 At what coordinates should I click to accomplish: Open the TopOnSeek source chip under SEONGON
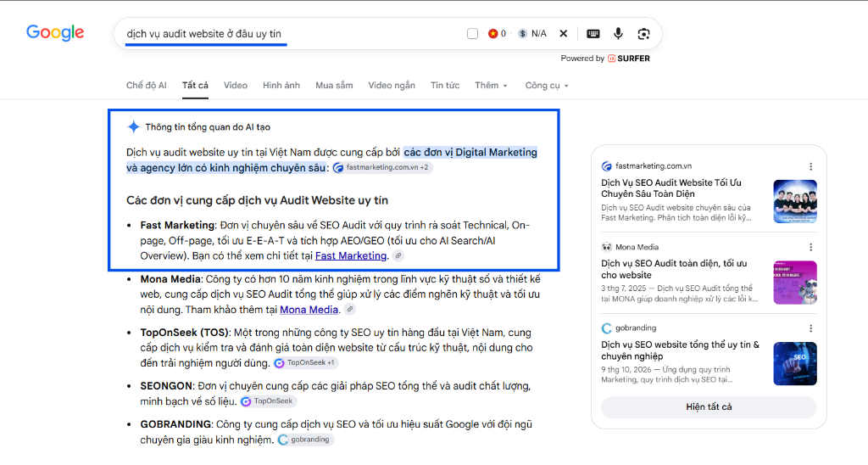pos(268,401)
